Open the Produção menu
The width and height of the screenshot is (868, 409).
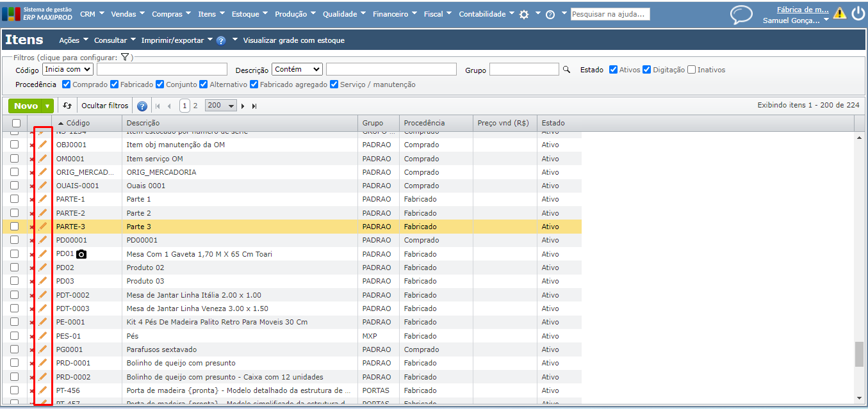pyautogui.click(x=295, y=14)
